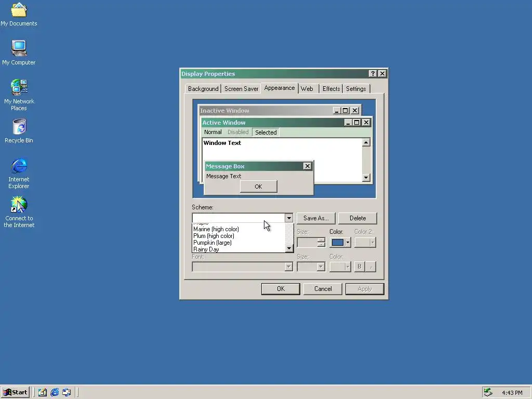
Task: Click the OK button in Message Box preview
Action: 259,187
